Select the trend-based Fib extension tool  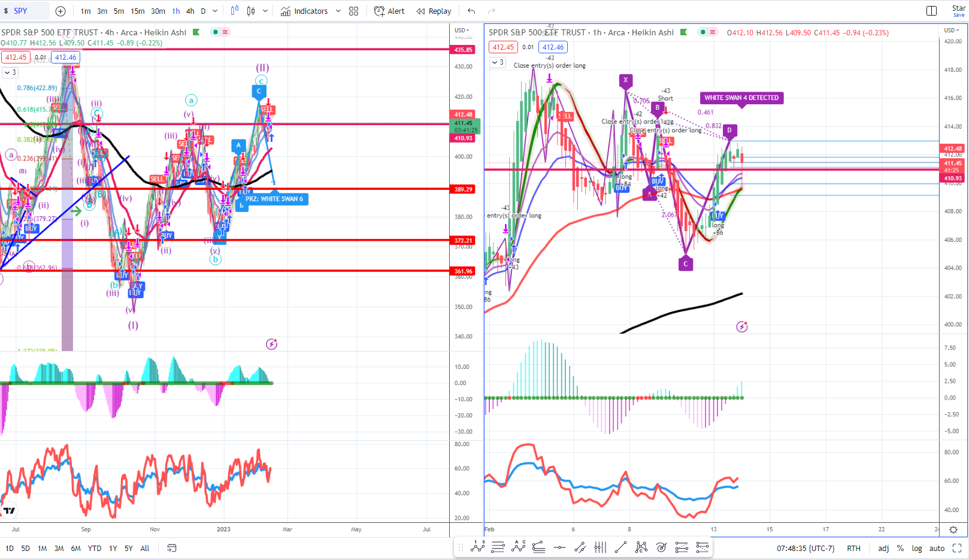[x=538, y=546]
